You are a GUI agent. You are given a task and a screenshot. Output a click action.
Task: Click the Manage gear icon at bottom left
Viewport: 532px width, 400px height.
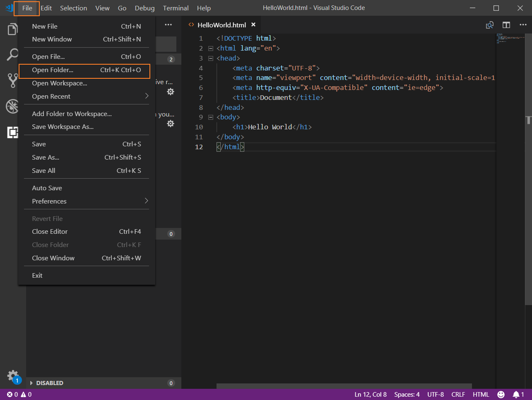[x=13, y=376]
